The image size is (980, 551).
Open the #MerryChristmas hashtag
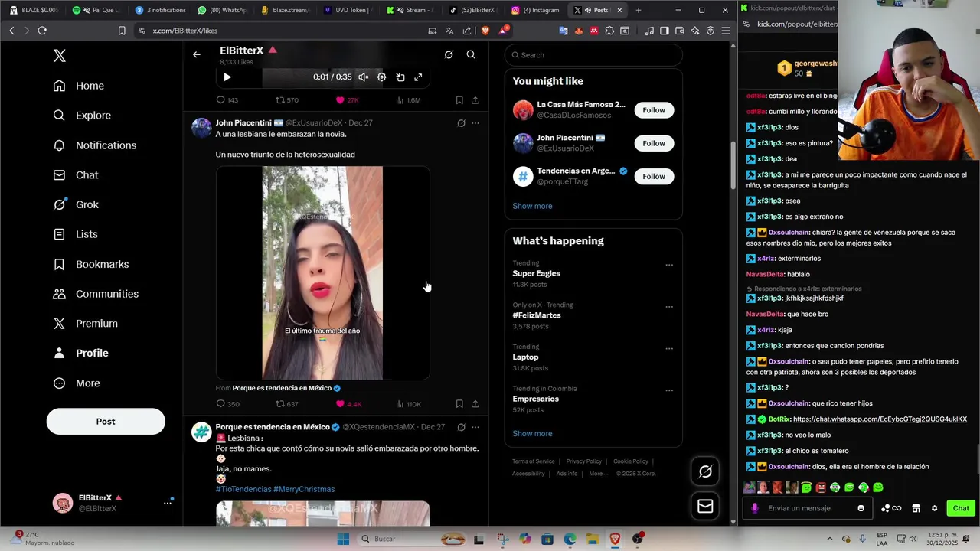click(304, 489)
